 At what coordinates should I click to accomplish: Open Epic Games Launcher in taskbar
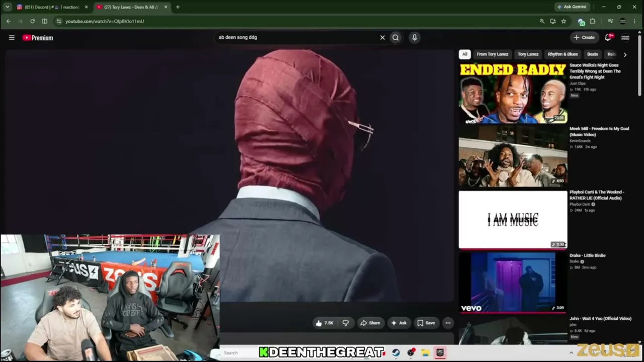[440, 352]
